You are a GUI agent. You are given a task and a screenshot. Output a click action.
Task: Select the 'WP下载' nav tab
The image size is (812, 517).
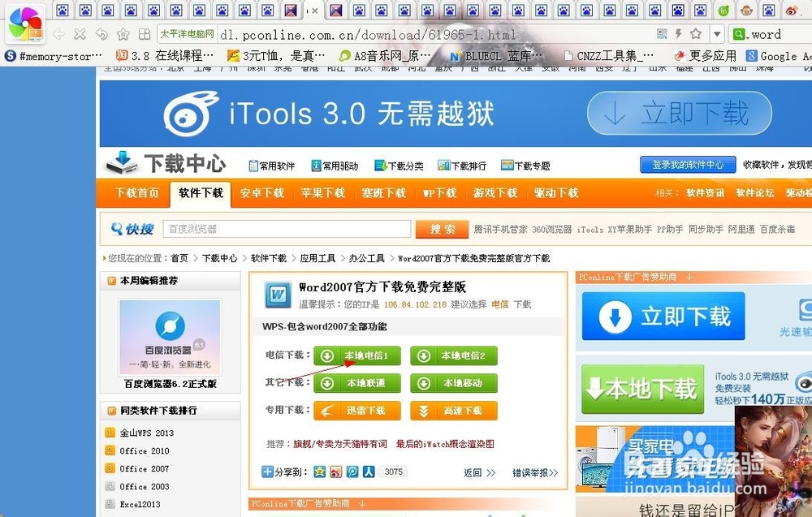(439, 193)
